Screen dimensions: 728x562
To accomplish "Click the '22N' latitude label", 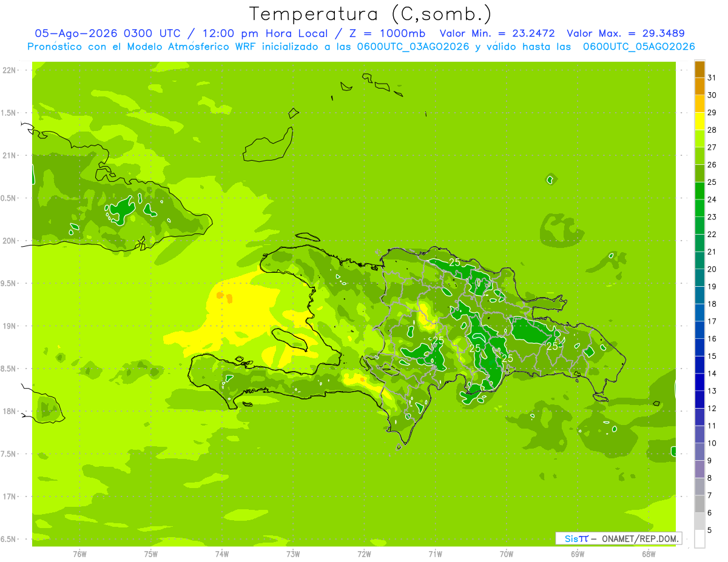I will pyautogui.click(x=9, y=70).
